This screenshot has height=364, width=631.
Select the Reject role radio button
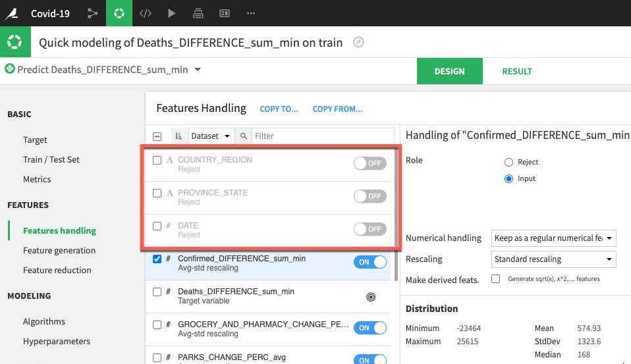(x=508, y=162)
